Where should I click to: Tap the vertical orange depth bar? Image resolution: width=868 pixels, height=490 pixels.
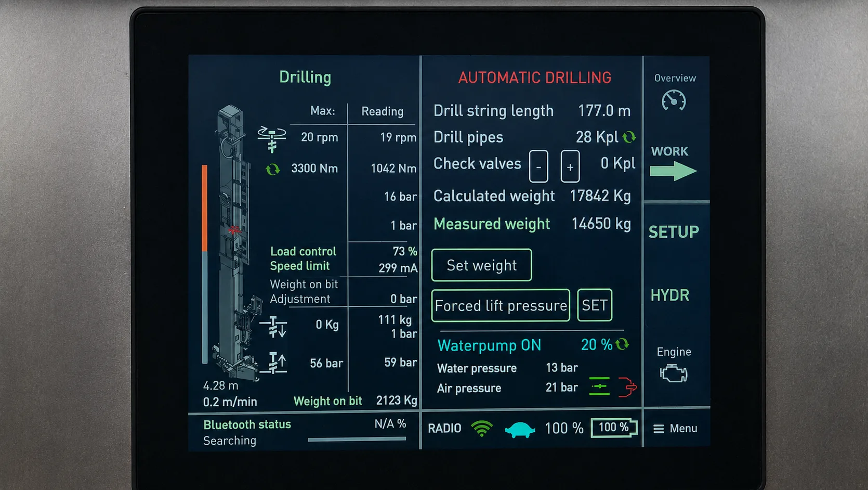204,208
